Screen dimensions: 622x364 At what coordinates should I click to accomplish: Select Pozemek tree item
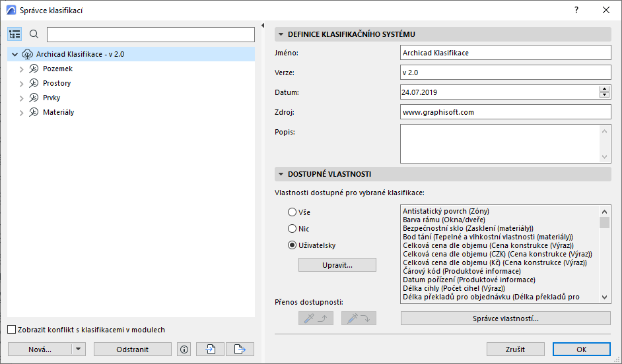58,69
